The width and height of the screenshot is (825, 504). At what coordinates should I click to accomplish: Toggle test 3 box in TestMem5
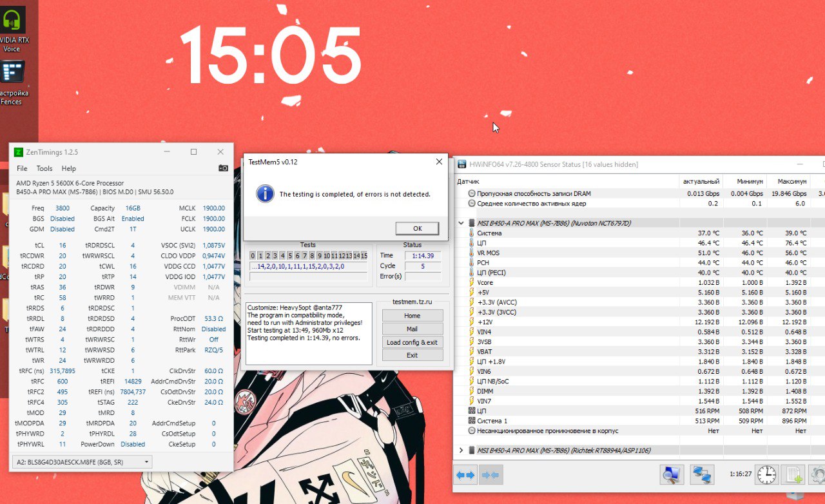click(x=275, y=256)
